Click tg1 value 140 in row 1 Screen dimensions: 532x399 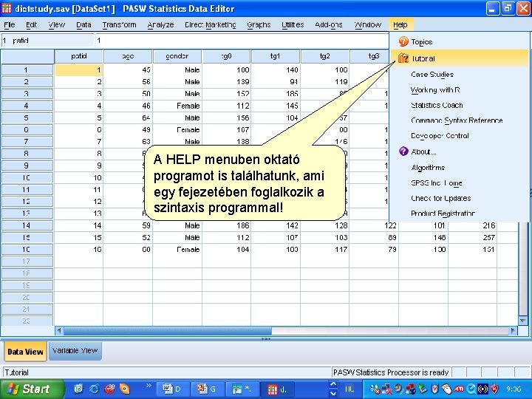click(x=276, y=70)
